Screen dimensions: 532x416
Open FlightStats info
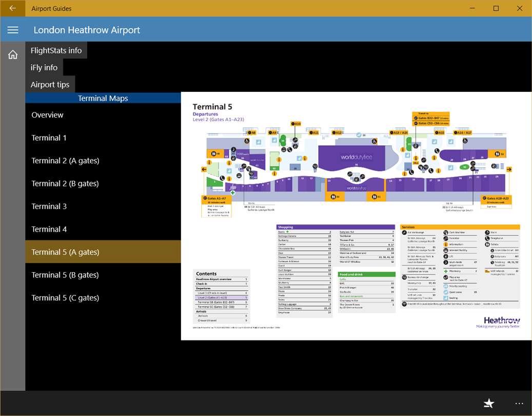pos(56,50)
